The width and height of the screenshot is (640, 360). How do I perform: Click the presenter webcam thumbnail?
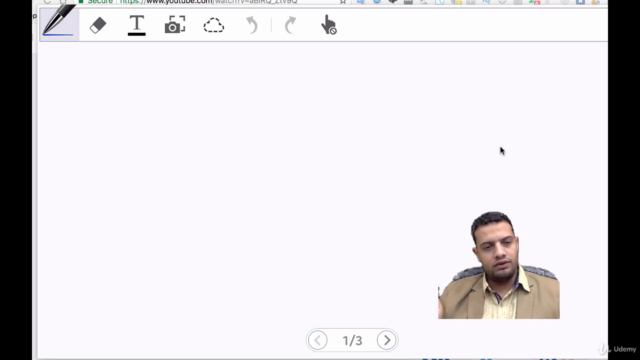tap(499, 265)
